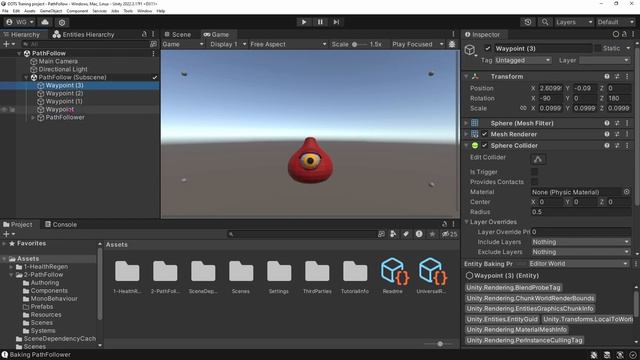This screenshot has width=640, height=360.
Task: Start Play mode with the Play button
Action: point(304,22)
